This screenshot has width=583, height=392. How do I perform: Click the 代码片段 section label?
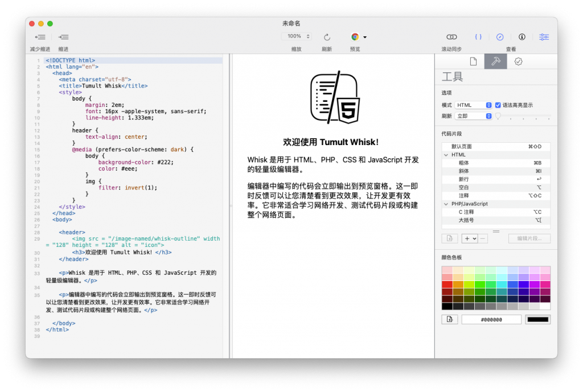coord(451,134)
